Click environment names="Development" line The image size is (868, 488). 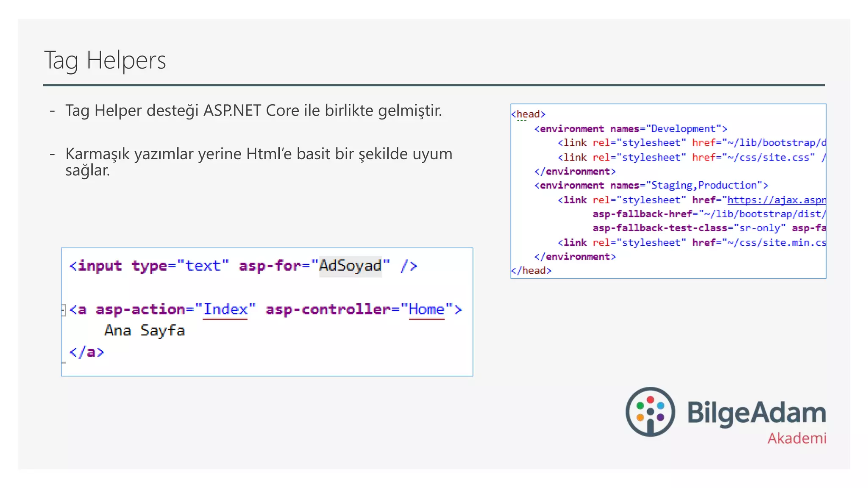pos(631,129)
